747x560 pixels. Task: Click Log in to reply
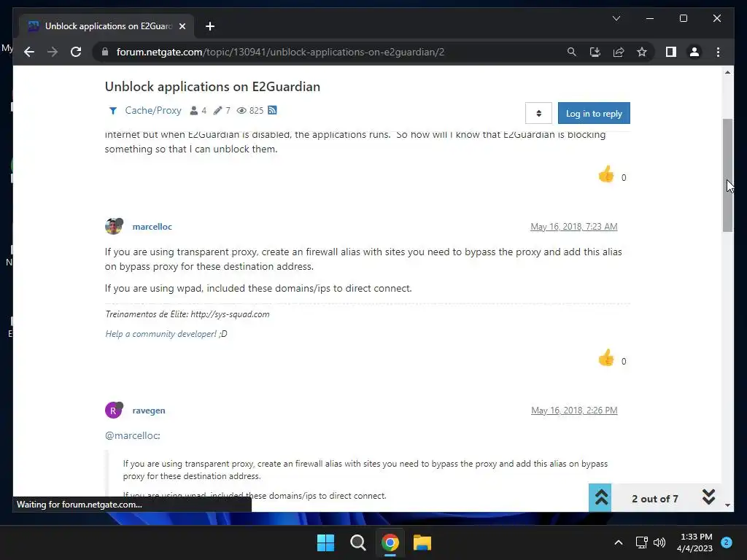(x=594, y=113)
